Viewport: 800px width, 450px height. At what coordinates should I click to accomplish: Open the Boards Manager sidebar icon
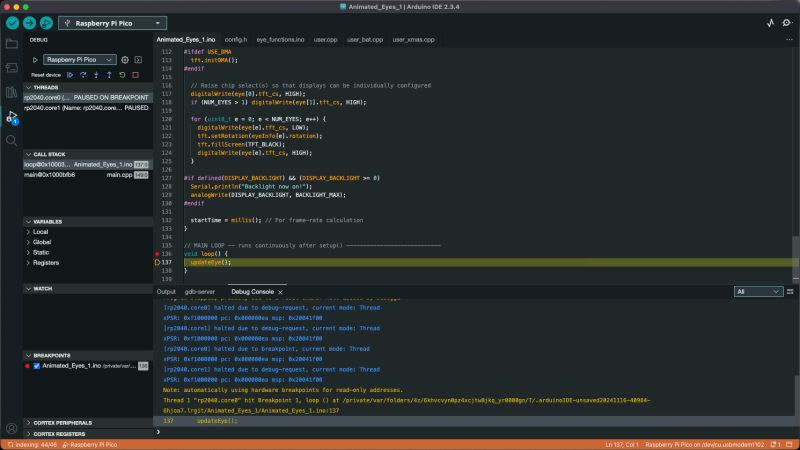[x=11, y=68]
